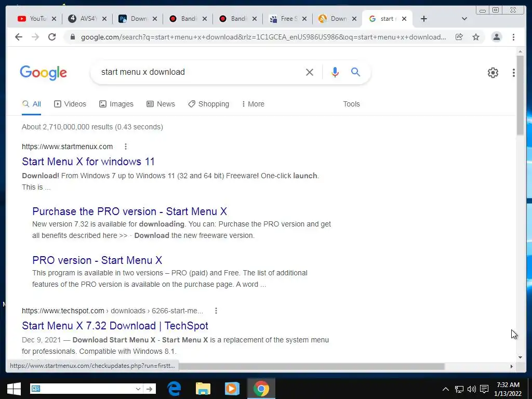Switch to Free S tab
The height and width of the screenshot is (399, 532).
coord(283,19)
